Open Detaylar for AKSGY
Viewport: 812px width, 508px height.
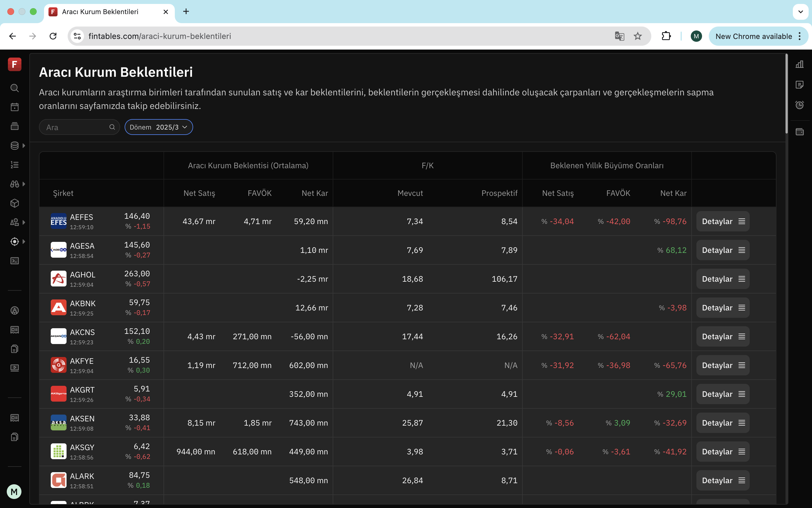tap(723, 452)
